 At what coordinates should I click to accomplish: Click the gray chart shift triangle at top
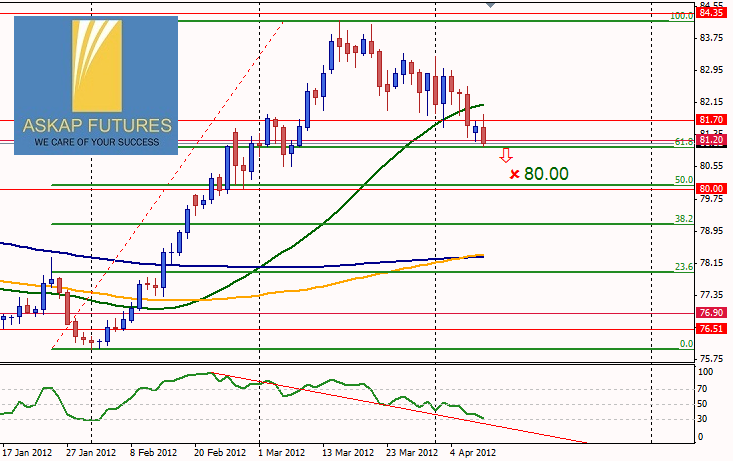[x=490, y=5]
